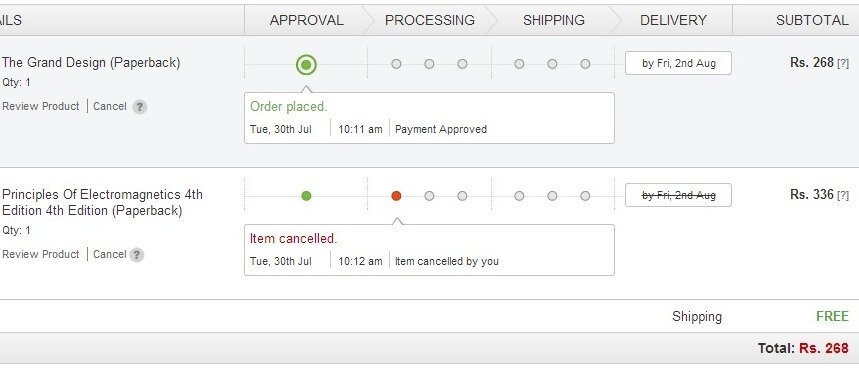Viewport: 859px width, 376px height.
Task: Open the SHIPPING stage header
Action: 553,20
